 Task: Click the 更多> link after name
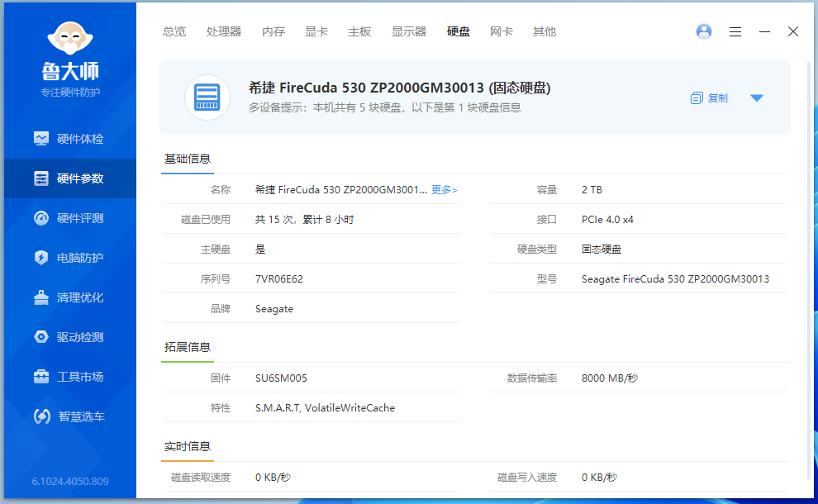tap(444, 190)
